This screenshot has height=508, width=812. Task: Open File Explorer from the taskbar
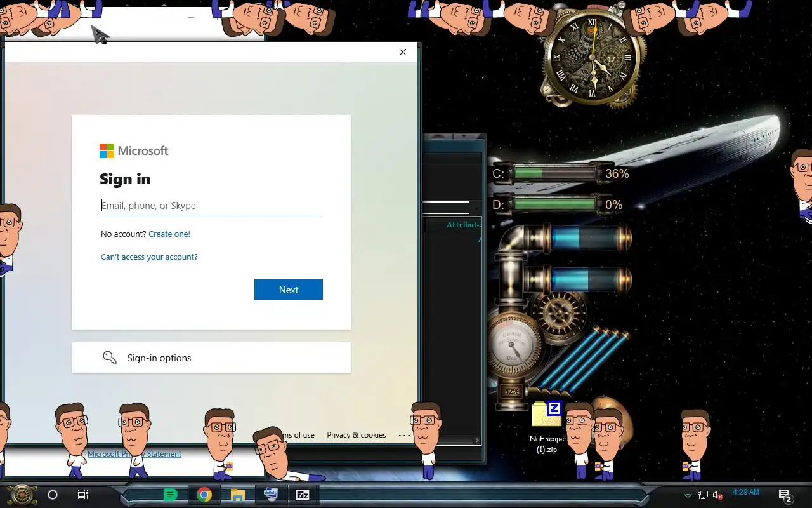point(238,495)
